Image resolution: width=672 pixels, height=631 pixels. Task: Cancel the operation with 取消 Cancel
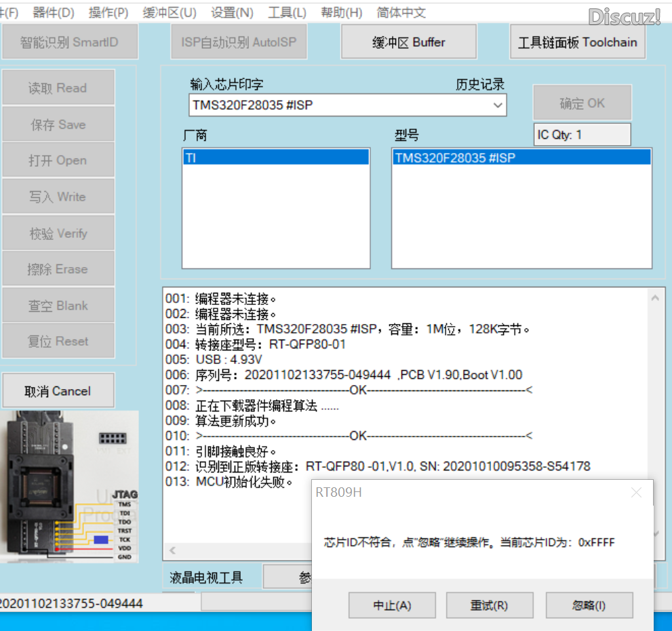[58, 390]
